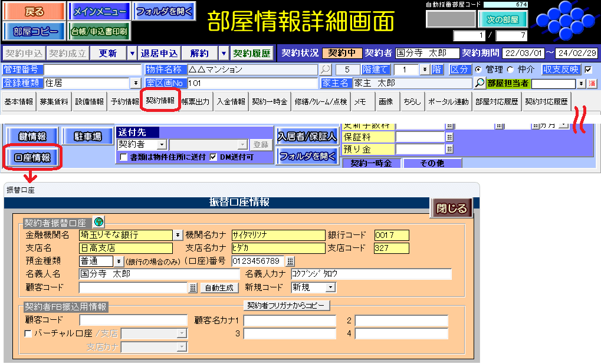Click the magnifier icon beside 物件名称 field
This screenshot has width=601, height=364.
(326, 70)
